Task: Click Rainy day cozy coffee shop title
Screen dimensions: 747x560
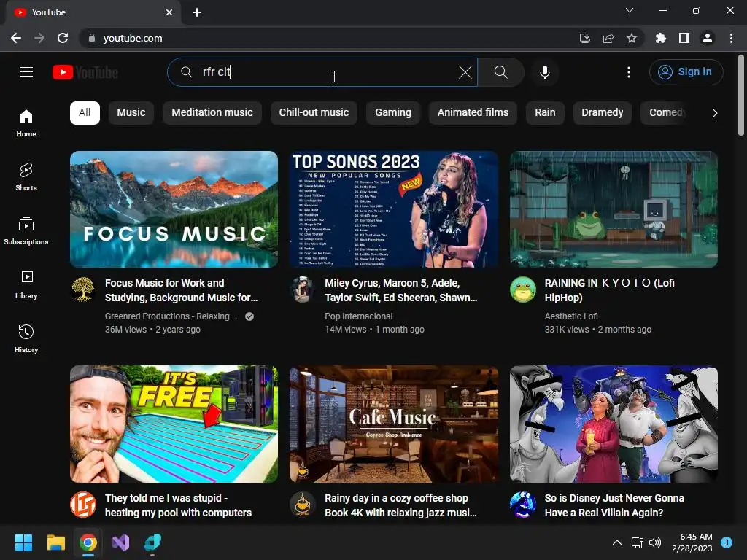Action: click(x=400, y=505)
